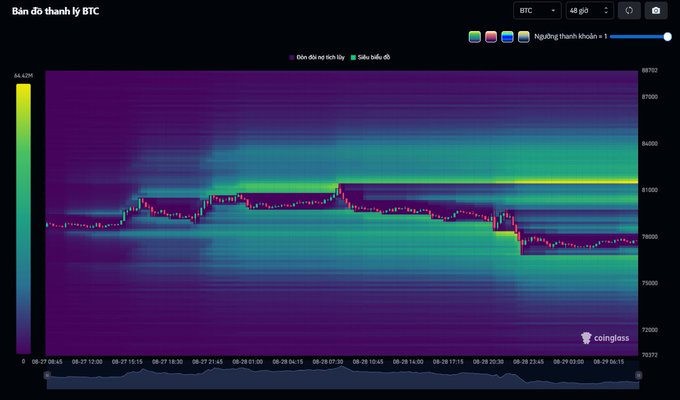Toggle the Siêu biểu đồ legend entry

point(370,57)
